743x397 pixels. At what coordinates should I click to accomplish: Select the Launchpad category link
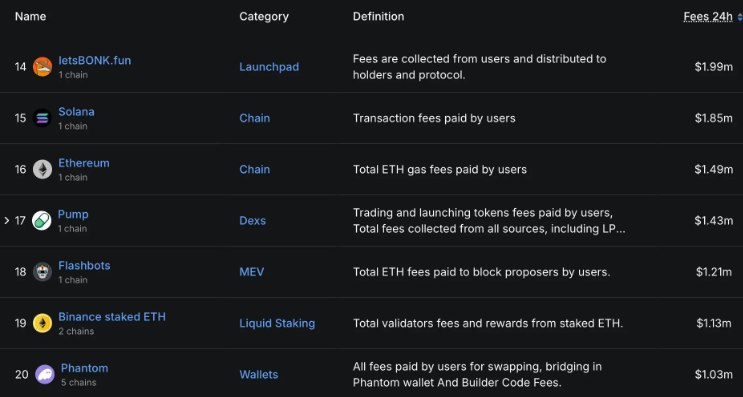(269, 67)
